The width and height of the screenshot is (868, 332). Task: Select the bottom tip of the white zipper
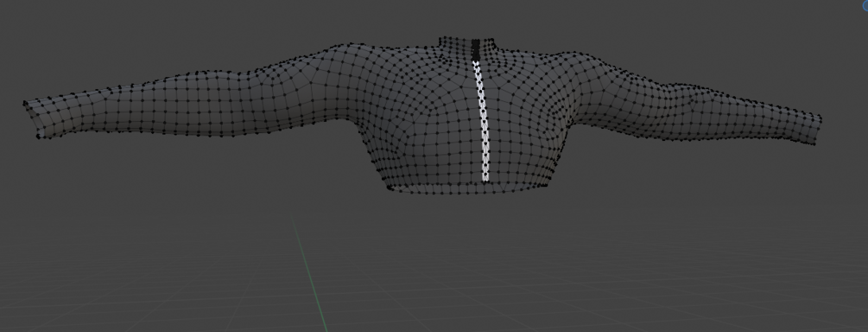(486, 178)
